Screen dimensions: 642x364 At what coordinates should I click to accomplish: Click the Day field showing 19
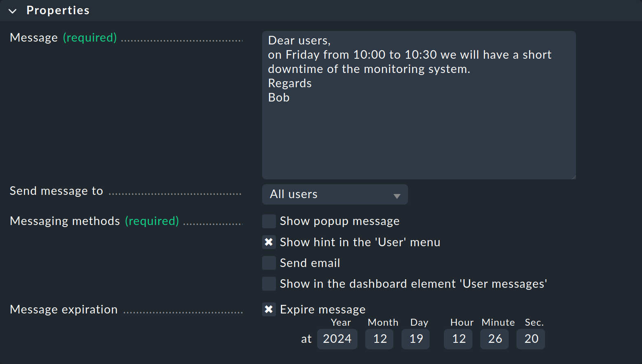pyautogui.click(x=416, y=339)
